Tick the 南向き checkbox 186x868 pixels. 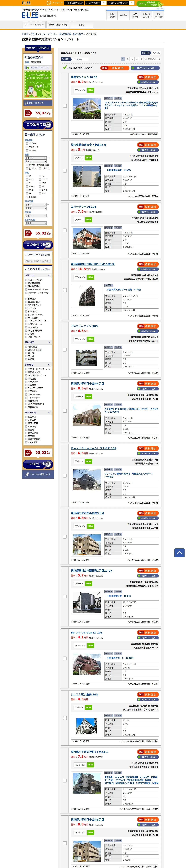click(26, 356)
